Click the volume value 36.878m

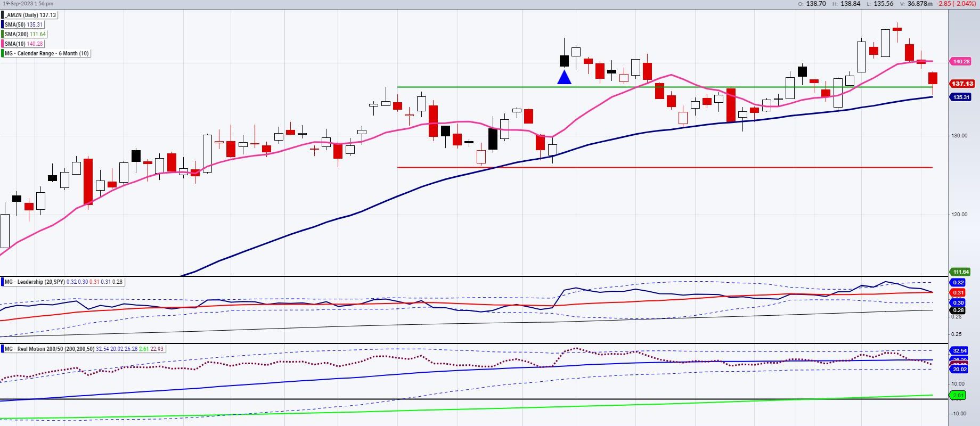920,4
